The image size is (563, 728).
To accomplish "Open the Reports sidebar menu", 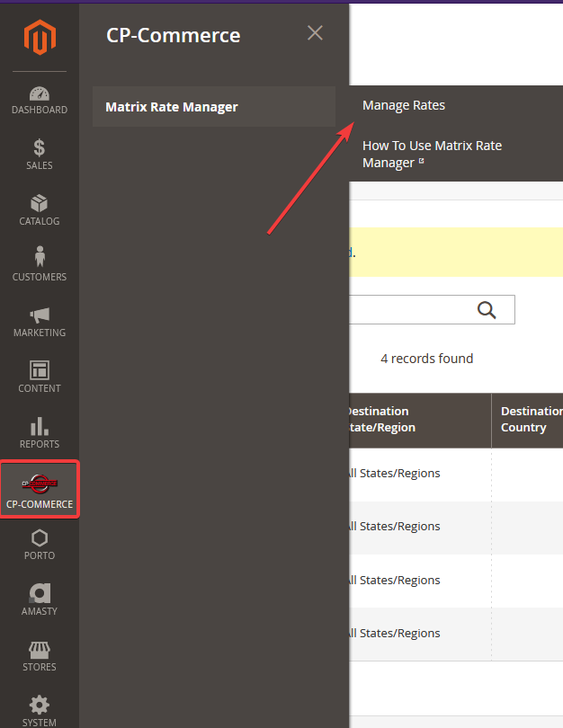I will (40, 432).
